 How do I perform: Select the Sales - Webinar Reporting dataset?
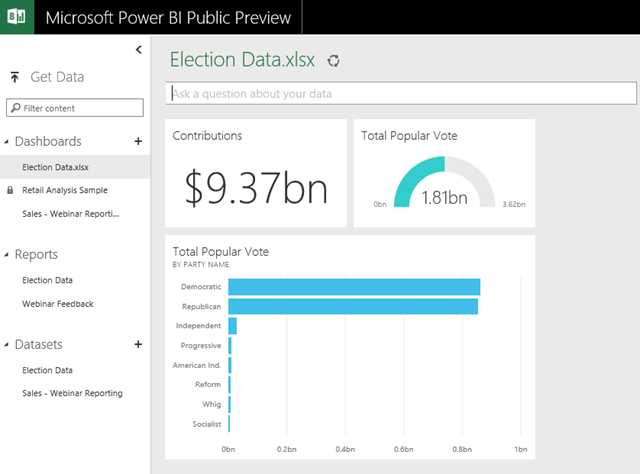click(x=72, y=393)
